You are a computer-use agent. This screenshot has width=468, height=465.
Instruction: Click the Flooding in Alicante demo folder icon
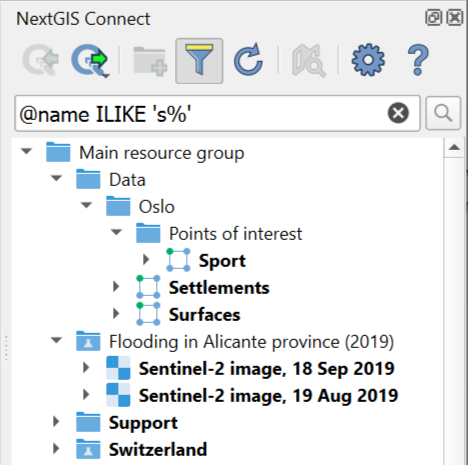pyautogui.click(x=88, y=341)
